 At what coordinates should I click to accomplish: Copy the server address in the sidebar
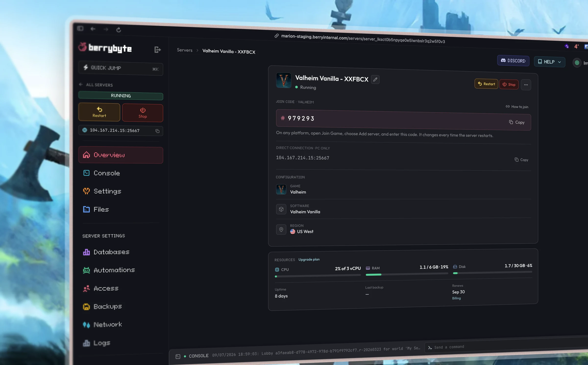(158, 131)
